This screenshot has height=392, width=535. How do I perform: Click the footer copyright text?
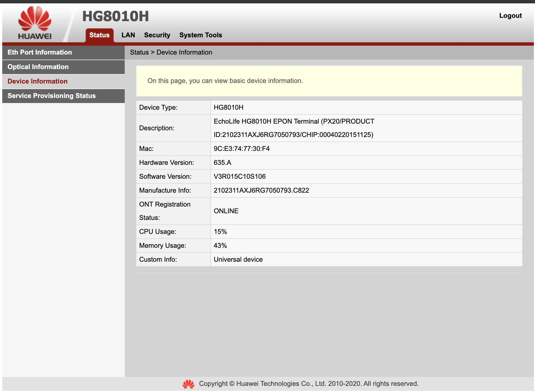[x=308, y=384]
